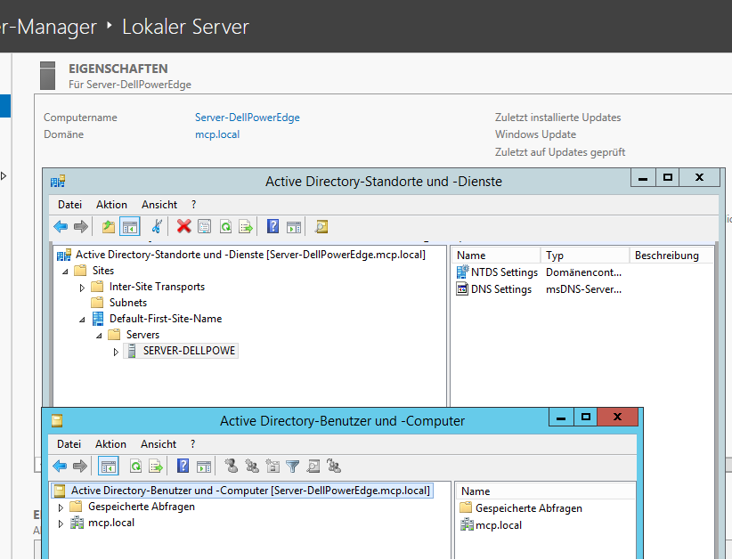Sort by the Typ column header

point(585,256)
